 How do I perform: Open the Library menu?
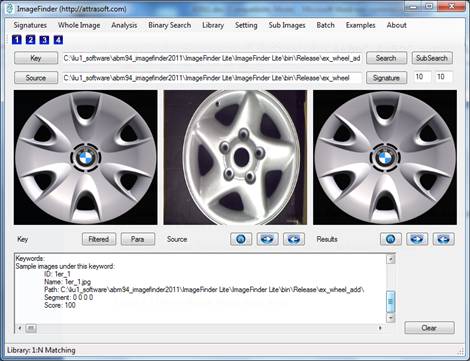213,25
